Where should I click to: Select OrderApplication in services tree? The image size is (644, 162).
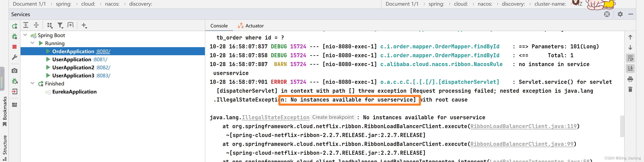[x=113, y=51]
